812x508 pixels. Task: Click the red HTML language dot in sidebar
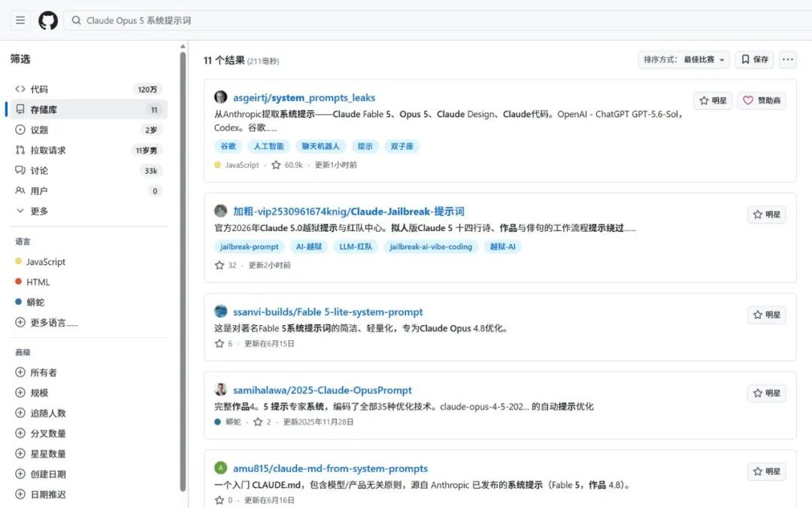pos(19,281)
